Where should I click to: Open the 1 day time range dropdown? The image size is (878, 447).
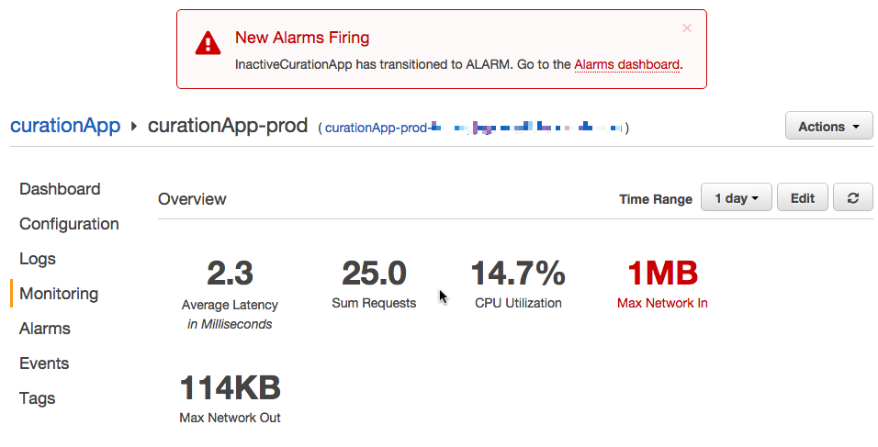pyautogui.click(x=736, y=198)
